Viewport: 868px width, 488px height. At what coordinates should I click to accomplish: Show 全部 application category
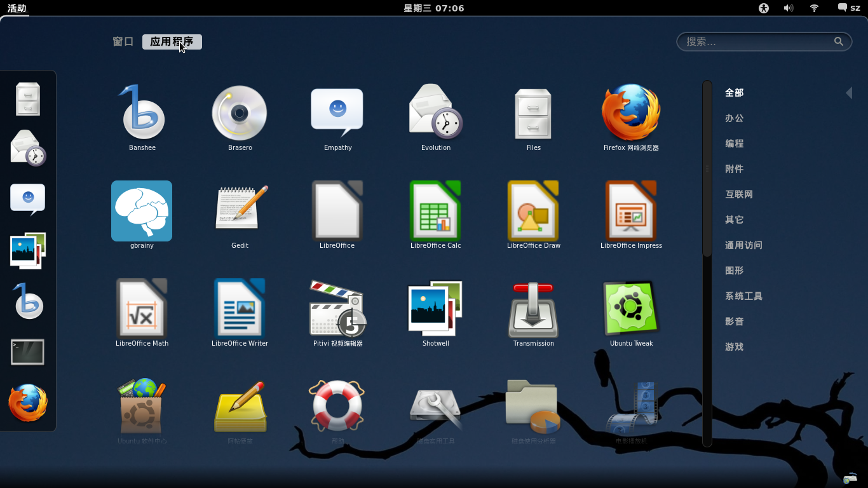(735, 93)
